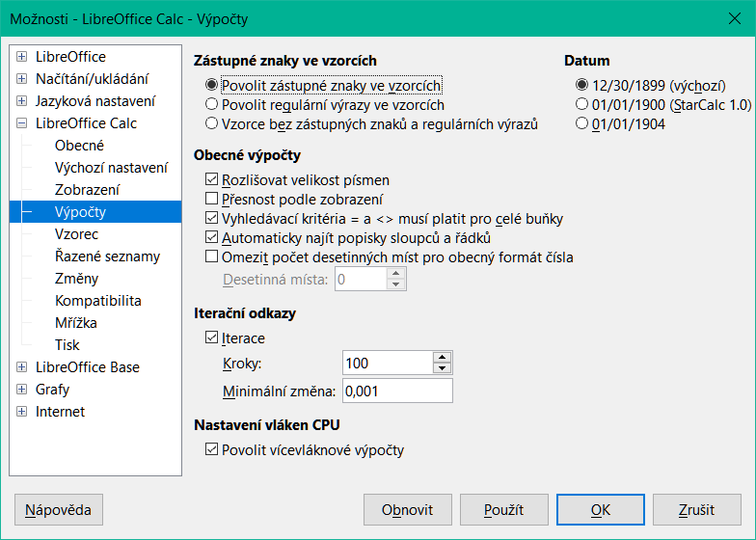756x540 pixels.
Task: Expand the LibreOffice Base tree node
Action: [x=21, y=366]
